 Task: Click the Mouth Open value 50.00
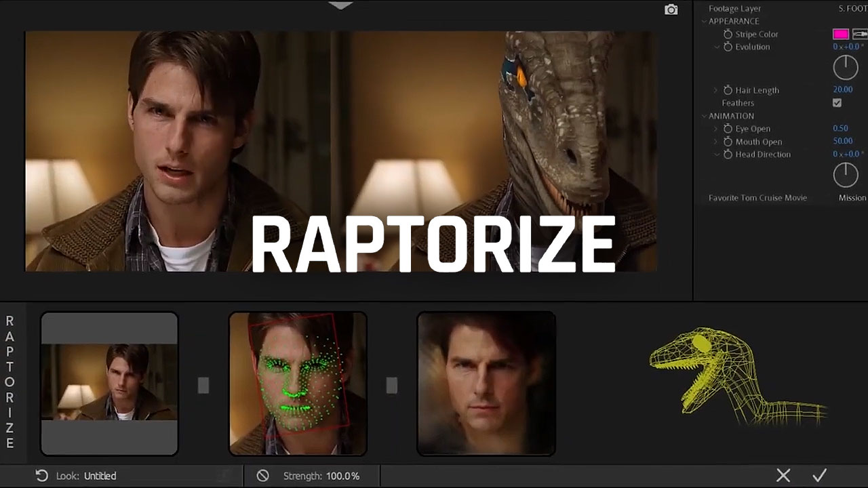pyautogui.click(x=843, y=141)
